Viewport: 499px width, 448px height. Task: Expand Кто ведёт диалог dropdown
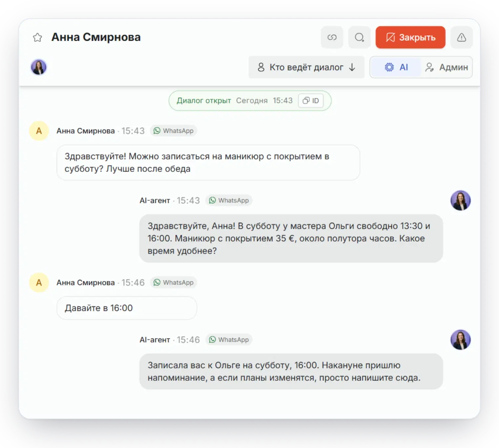(306, 67)
